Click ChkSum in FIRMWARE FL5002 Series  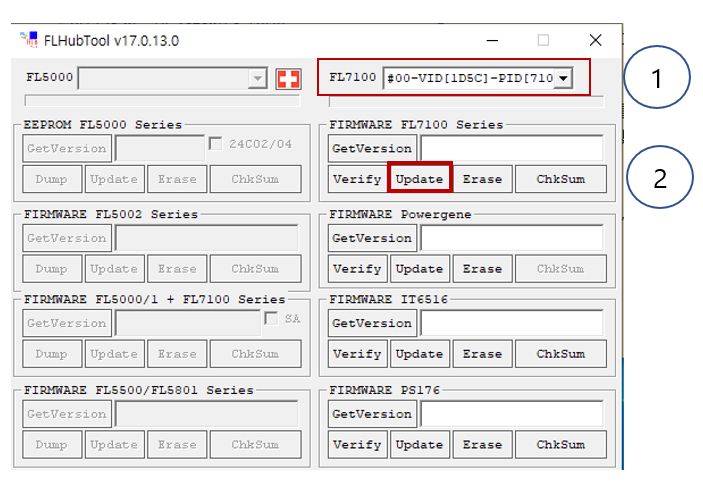pos(256,269)
